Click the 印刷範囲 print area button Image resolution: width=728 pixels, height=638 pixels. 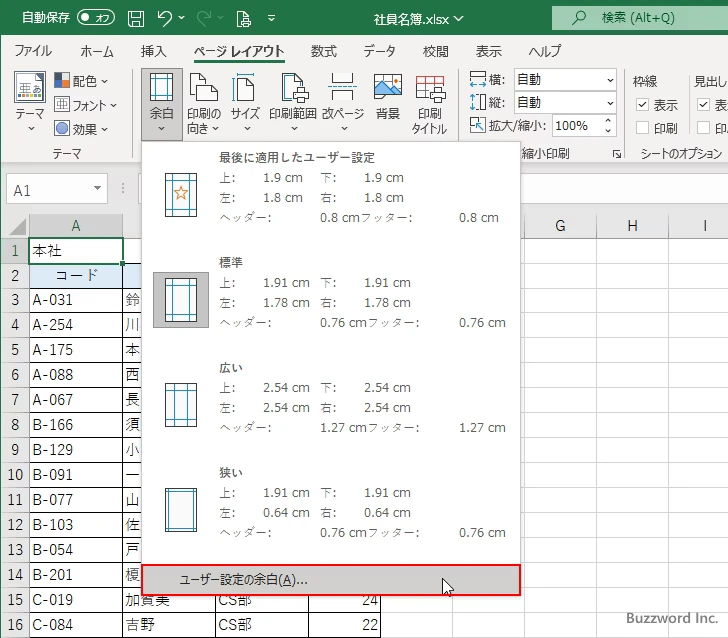point(293,104)
